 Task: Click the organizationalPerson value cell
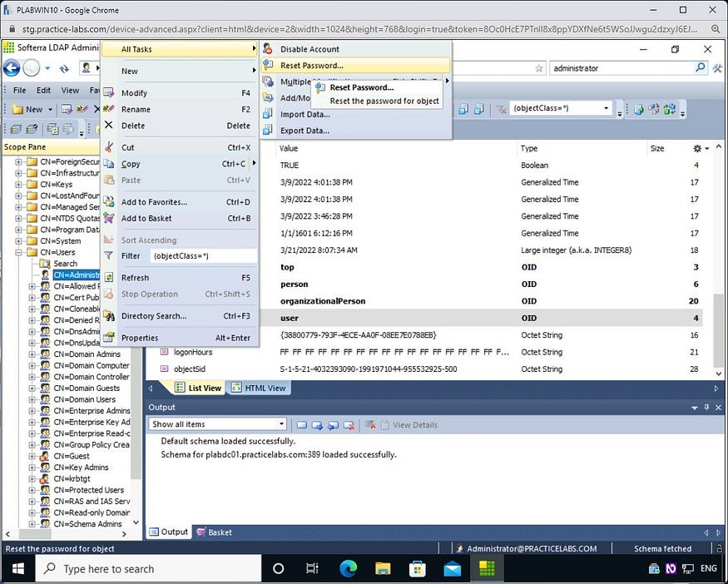click(x=323, y=301)
